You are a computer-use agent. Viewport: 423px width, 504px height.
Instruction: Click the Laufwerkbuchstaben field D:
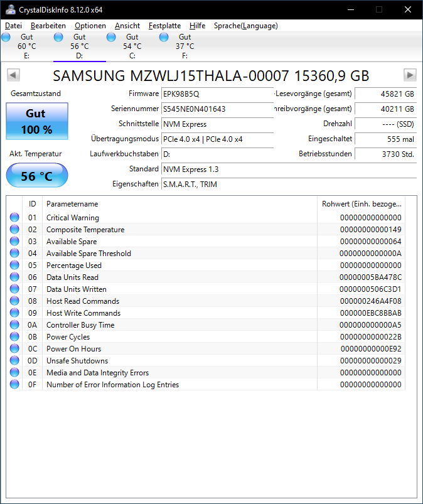pyautogui.click(x=217, y=154)
